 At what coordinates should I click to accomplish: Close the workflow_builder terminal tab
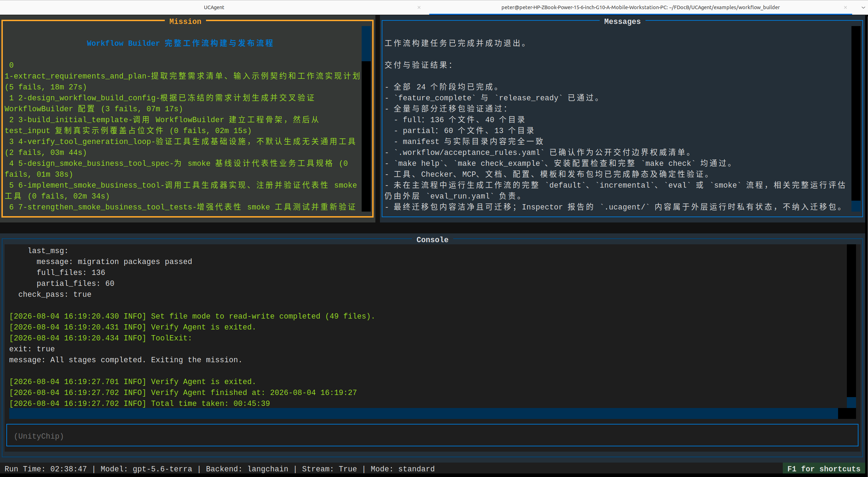click(x=845, y=7)
